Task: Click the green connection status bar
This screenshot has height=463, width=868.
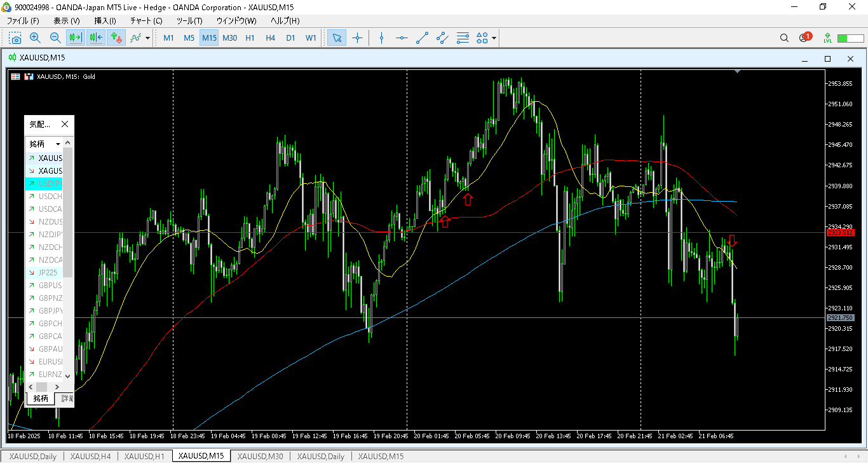Action: click(851, 38)
